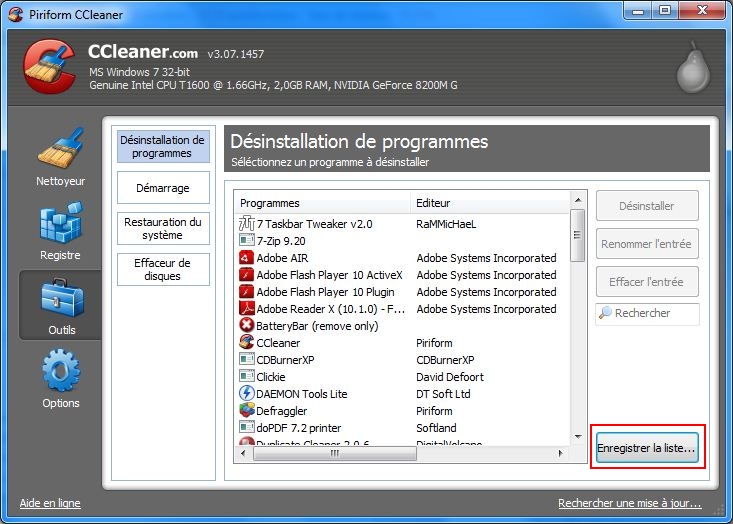733x524 pixels.
Task: Minimize the Piriform CCleaner window
Action: coord(638,11)
